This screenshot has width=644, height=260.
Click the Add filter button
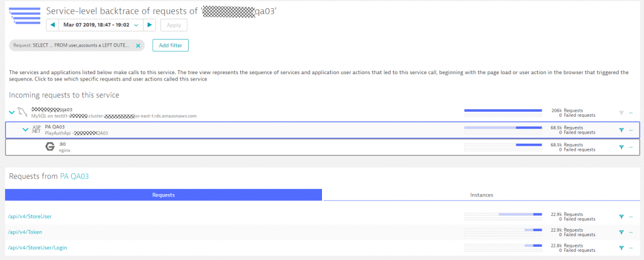pyautogui.click(x=170, y=45)
